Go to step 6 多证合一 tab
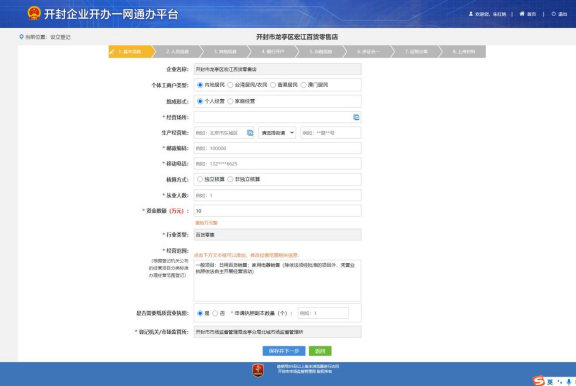Viewport: 576px width, 386px height. (368, 52)
